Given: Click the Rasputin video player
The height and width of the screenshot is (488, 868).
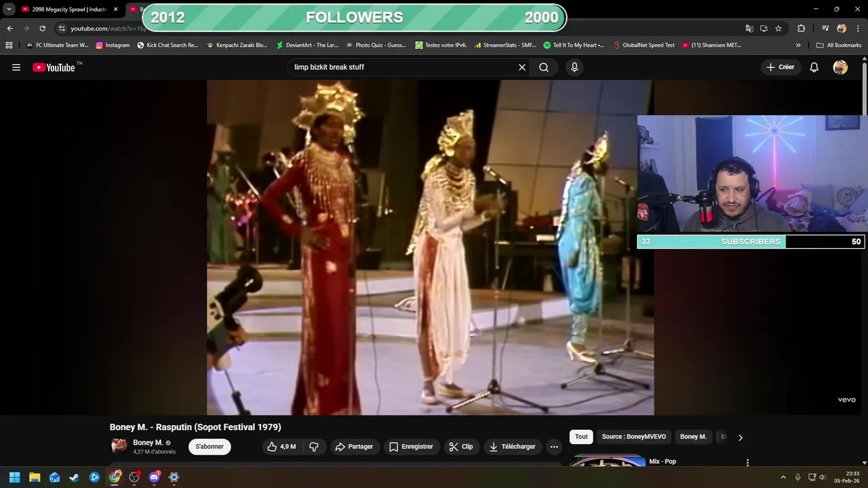Looking at the screenshot, I should click(430, 247).
